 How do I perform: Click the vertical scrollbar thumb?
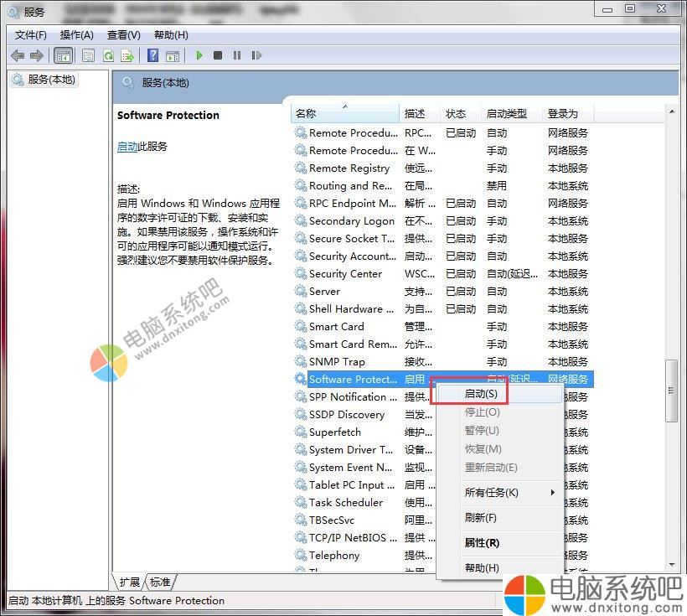[671, 391]
